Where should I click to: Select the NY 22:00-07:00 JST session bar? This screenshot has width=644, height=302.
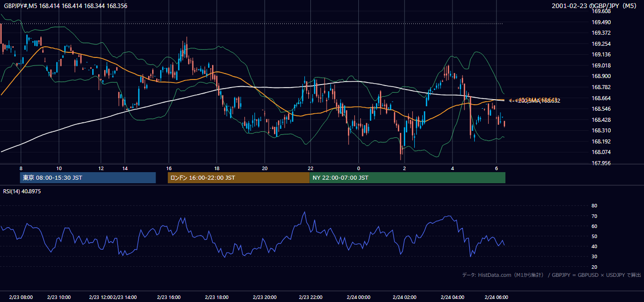[x=407, y=178]
